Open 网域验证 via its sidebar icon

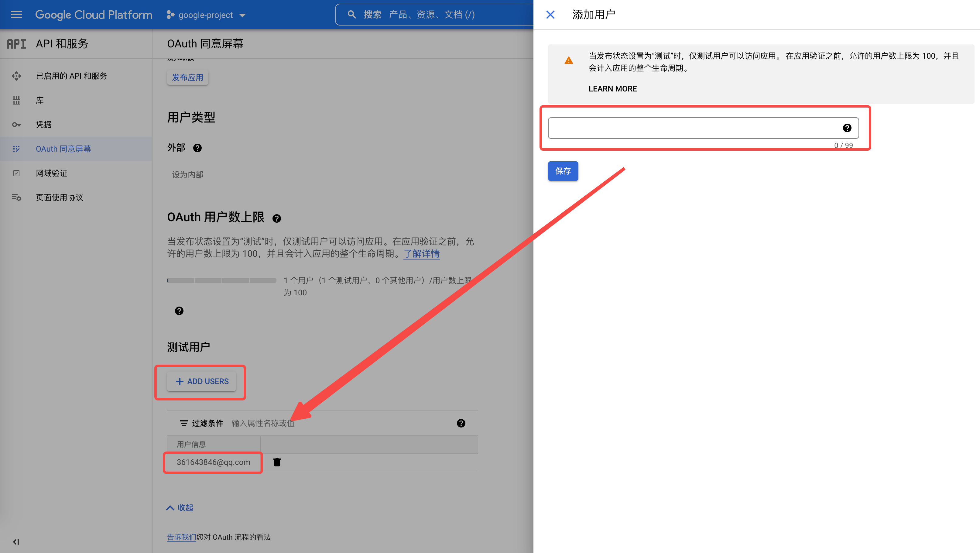click(x=16, y=173)
